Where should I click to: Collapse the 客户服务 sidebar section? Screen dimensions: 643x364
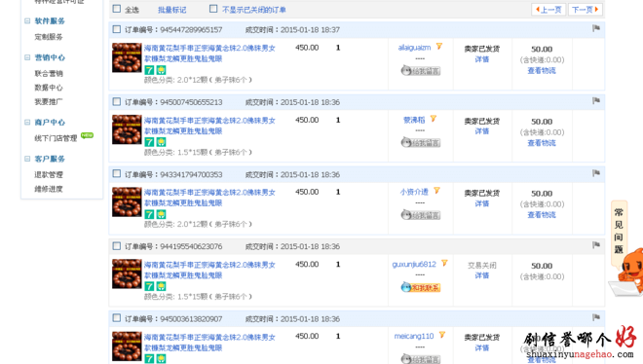click(x=27, y=159)
